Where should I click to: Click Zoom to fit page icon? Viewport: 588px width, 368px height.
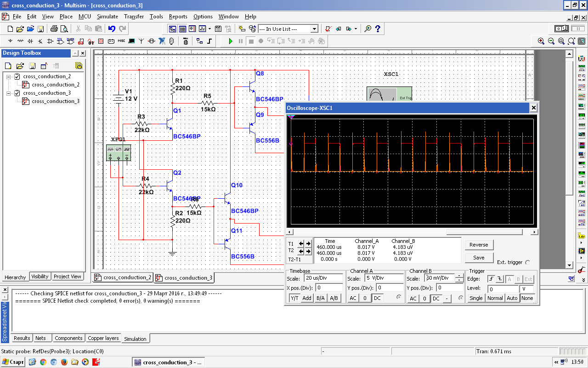coord(571,41)
